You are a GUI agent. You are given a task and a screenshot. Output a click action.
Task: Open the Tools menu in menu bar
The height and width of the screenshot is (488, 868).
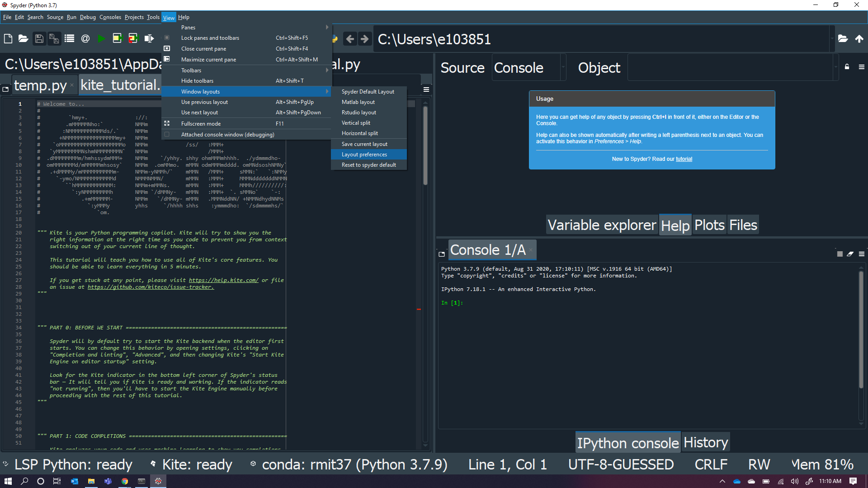153,17
